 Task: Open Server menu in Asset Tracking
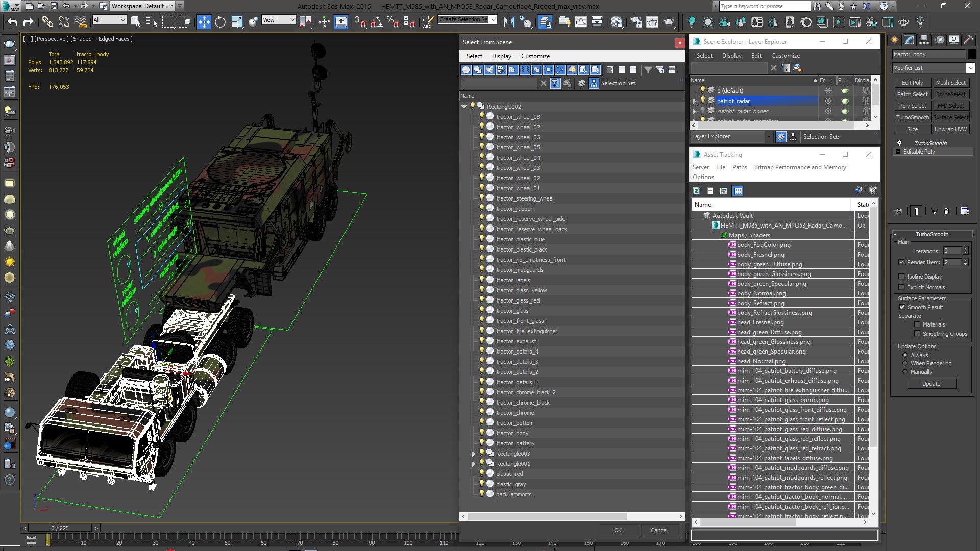(x=700, y=167)
